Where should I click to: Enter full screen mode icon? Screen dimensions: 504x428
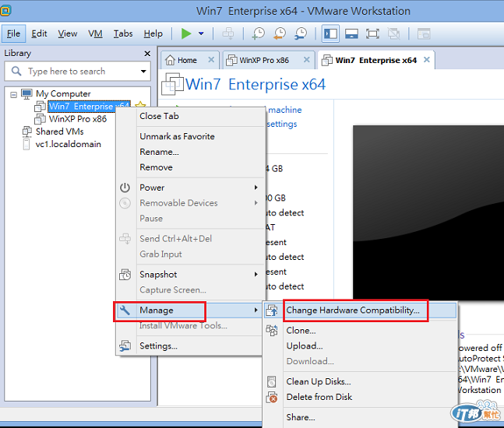point(372,33)
